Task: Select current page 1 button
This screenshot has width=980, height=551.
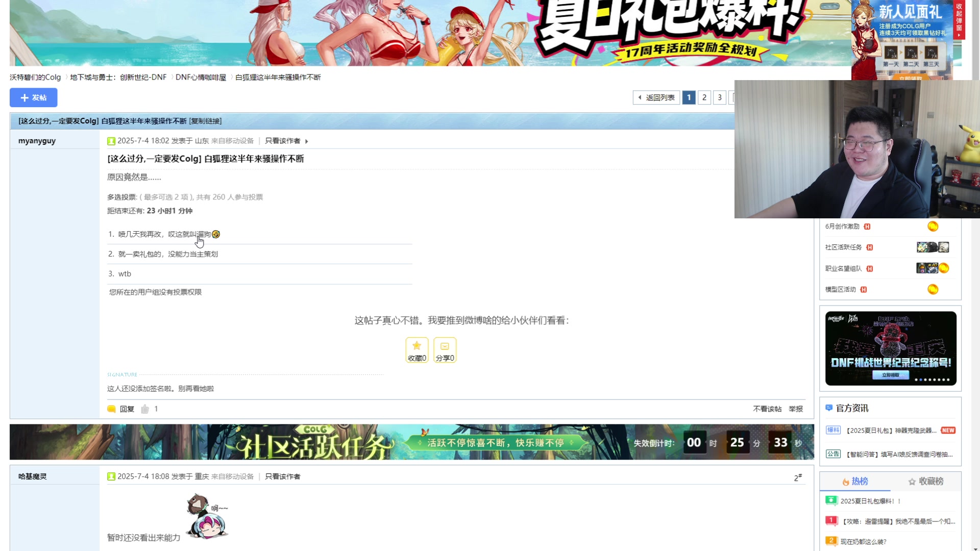Action: pos(689,97)
